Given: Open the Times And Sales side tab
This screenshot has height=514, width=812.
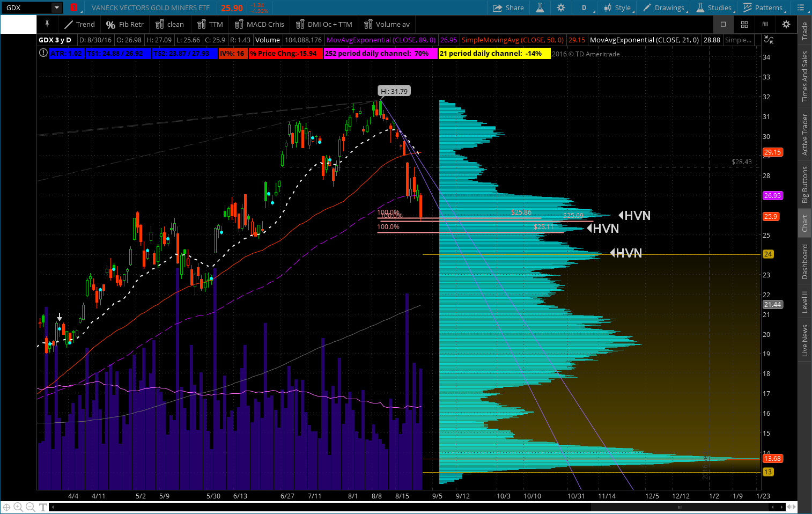Looking at the screenshot, I should 804,76.
